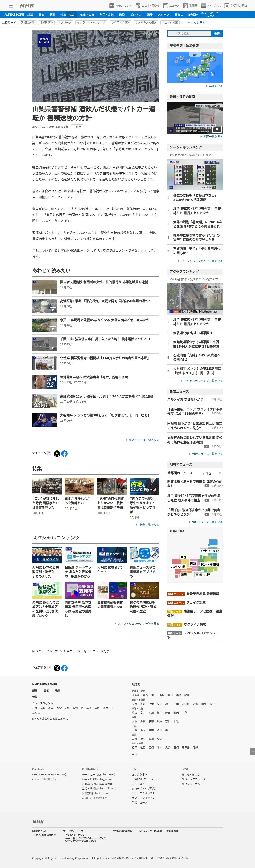Share on Facebook near page footer
The image size is (255, 868).
64,668
